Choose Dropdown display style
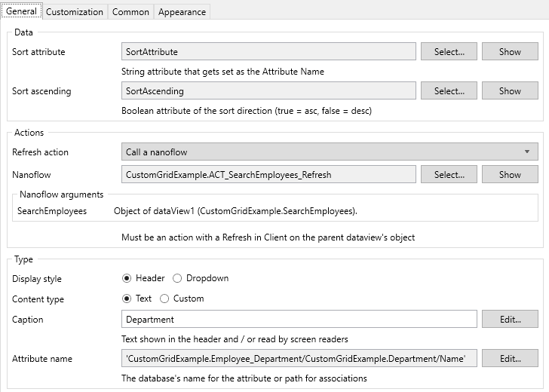The height and width of the screenshot is (392, 549). click(x=177, y=278)
